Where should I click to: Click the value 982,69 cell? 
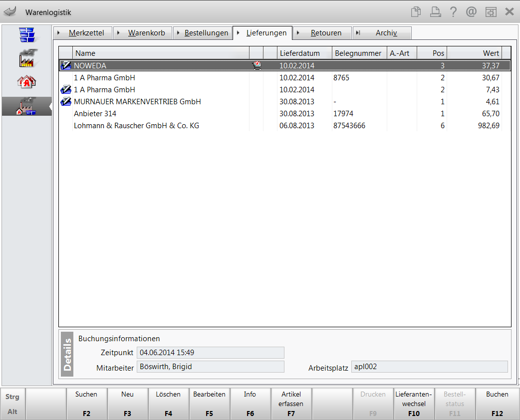click(x=474, y=125)
